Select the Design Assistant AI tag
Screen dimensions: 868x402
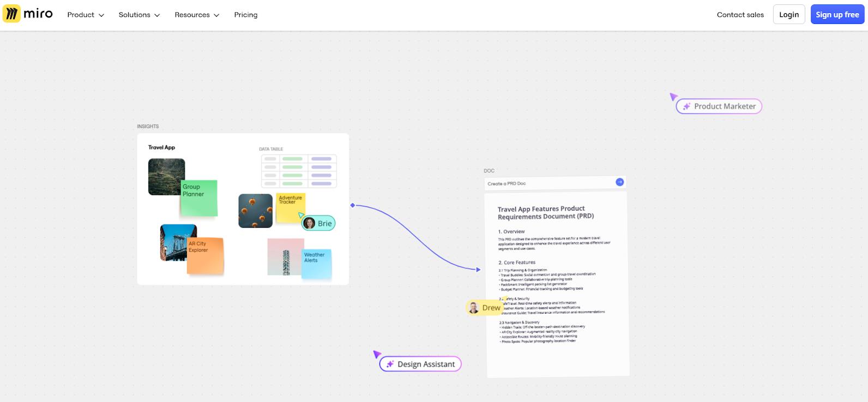tap(420, 364)
